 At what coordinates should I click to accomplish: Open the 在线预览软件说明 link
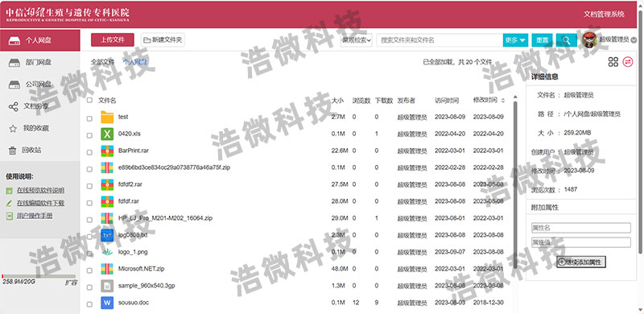[x=40, y=191]
